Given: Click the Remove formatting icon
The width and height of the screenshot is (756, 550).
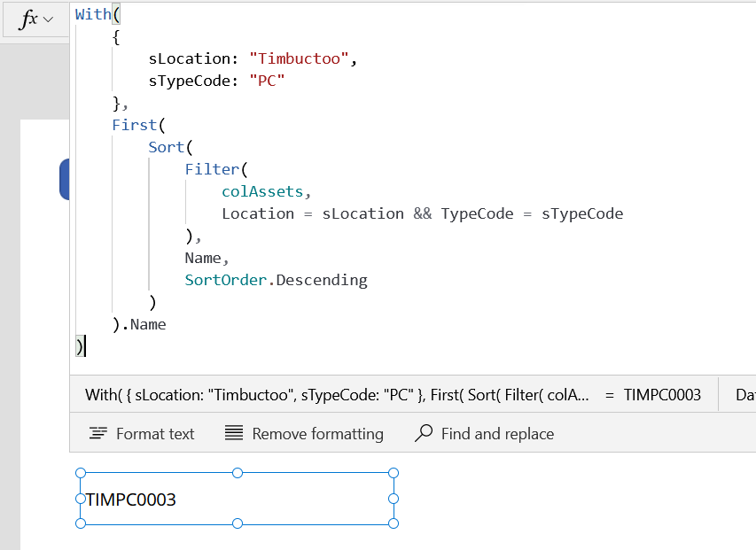Looking at the screenshot, I should pos(234,434).
